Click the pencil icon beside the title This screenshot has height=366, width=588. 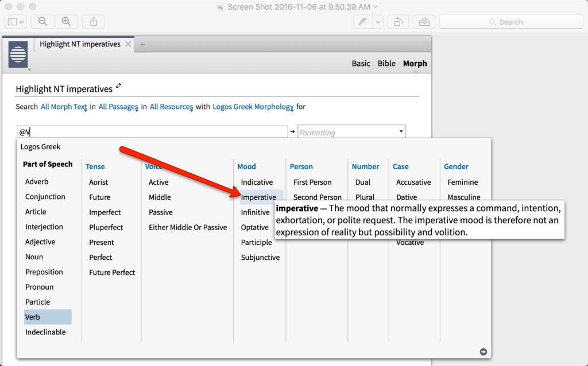(118, 86)
